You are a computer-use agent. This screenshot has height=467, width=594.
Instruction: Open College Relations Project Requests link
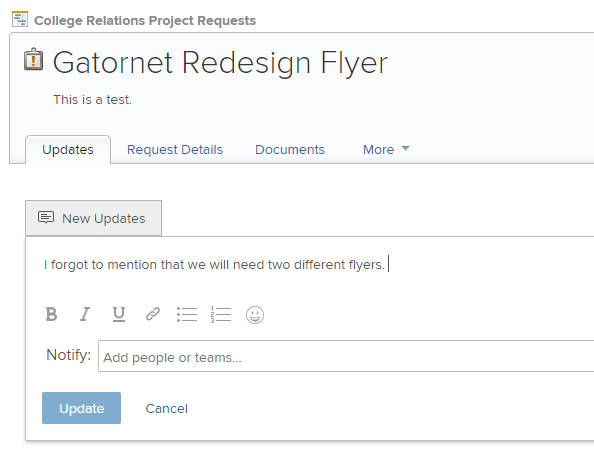point(145,20)
